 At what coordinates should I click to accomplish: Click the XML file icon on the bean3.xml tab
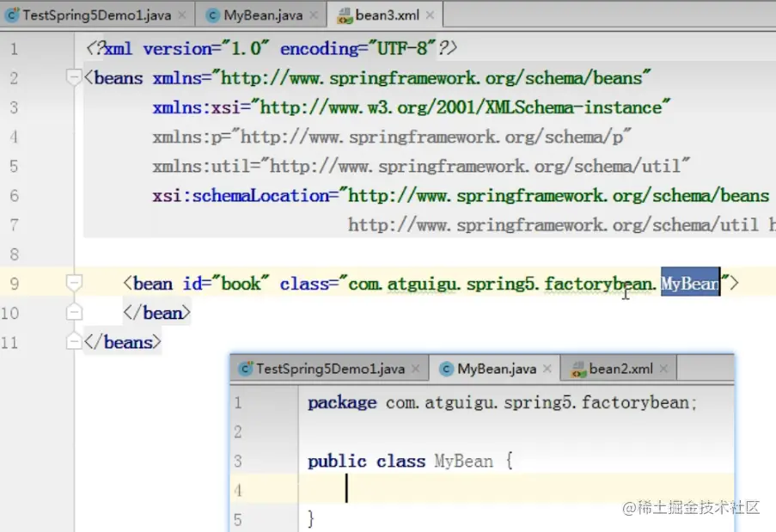[x=345, y=15]
